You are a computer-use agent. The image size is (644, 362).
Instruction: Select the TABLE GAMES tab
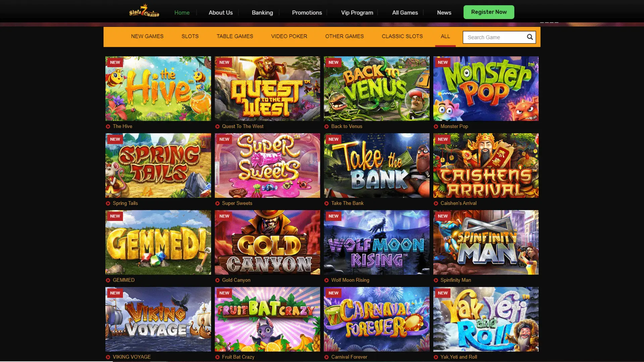click(235, 36)
